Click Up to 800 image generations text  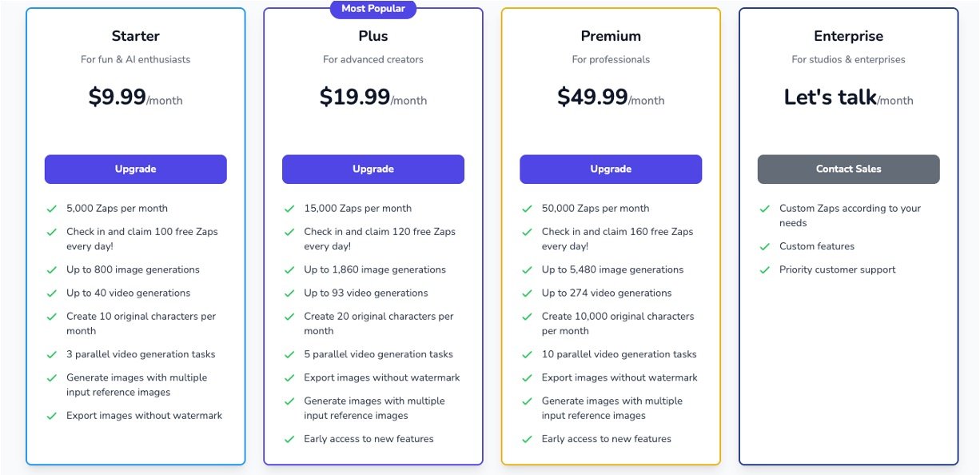tap(133, 270)
